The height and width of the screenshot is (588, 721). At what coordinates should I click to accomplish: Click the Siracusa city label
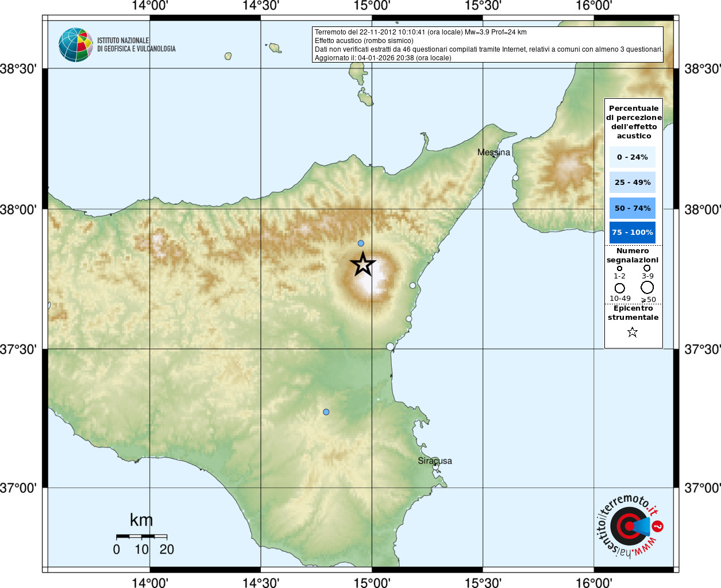(x=435, y=461)
